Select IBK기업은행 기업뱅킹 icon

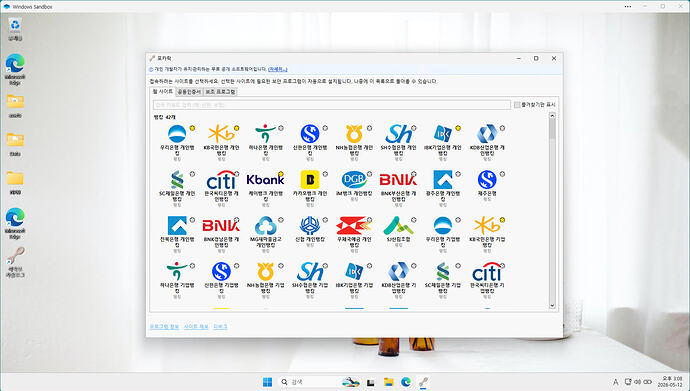coord(354,272)
